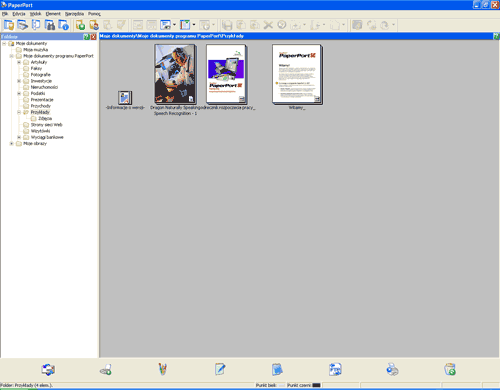This screenshot has height=390, width=500.
Task: Open the Edycja menu
Action: coord(19,14)
